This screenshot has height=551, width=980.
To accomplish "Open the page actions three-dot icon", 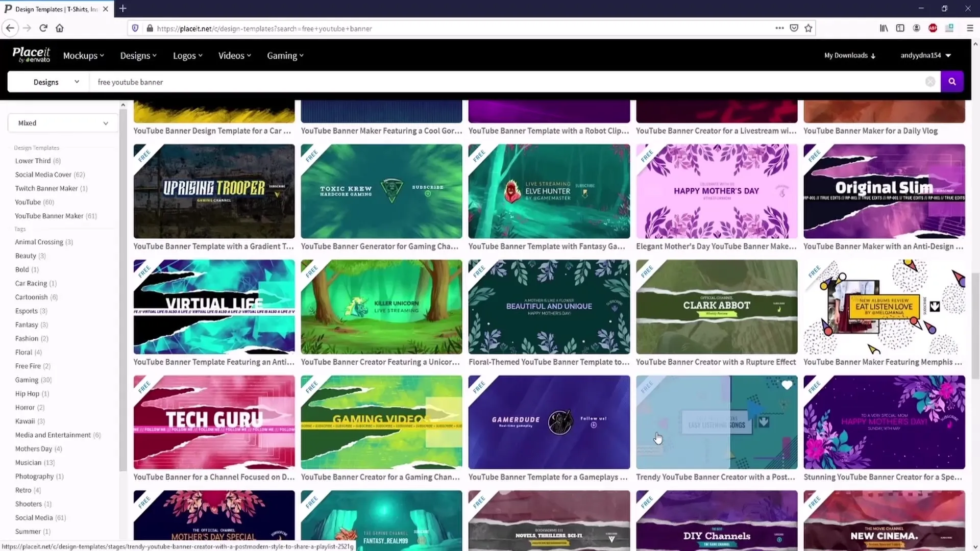I will (779, 28).
